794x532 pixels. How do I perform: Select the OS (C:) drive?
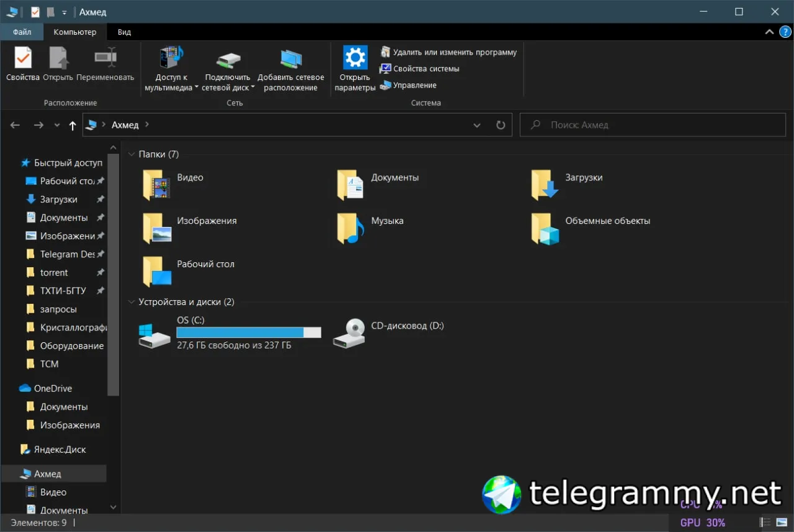pos(230,333)
